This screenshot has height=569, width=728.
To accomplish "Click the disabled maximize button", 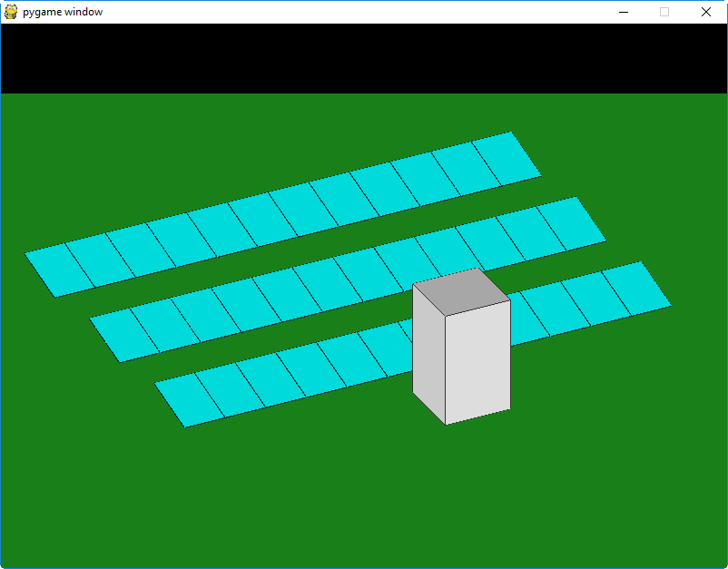I will (664, 12).
